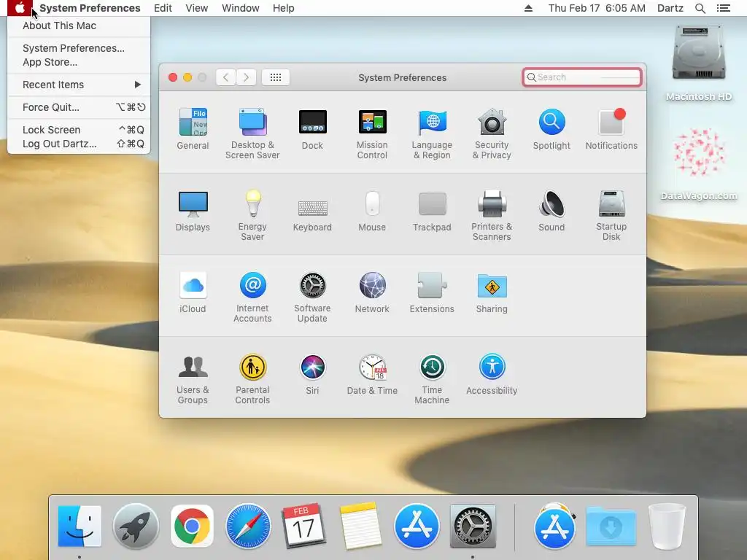The image size is (747, 560).
Task: Select the DataWagon.com desktop item
Action: [698, 164]
